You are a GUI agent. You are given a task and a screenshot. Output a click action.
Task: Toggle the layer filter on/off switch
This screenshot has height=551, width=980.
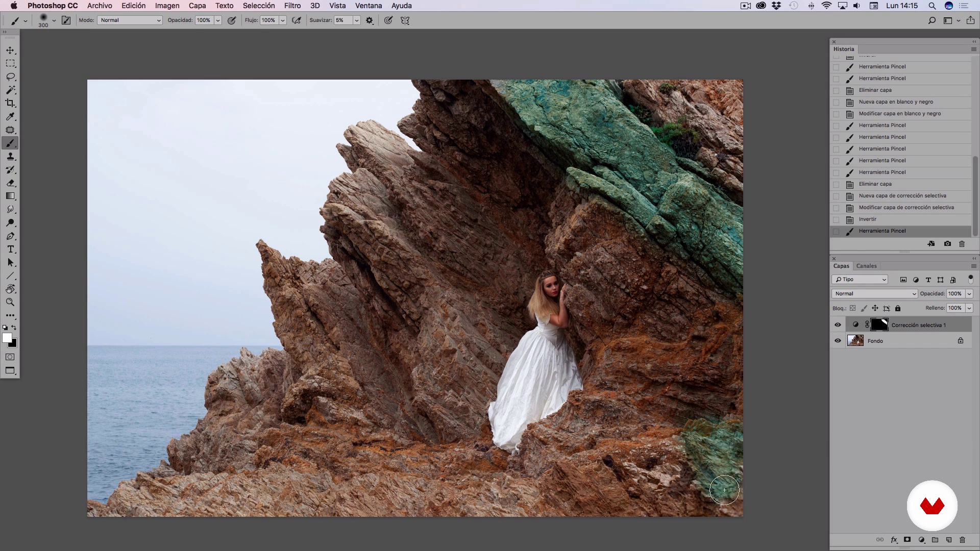(x=971, y=279)
